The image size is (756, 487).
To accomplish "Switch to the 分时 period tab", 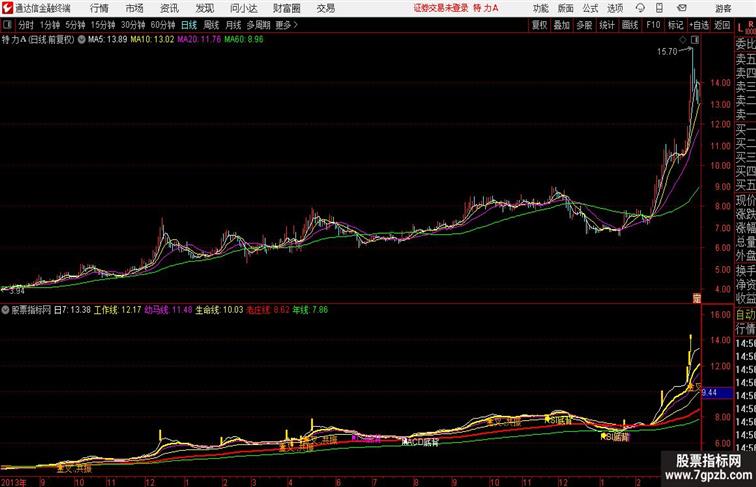I will coord(26,25).
